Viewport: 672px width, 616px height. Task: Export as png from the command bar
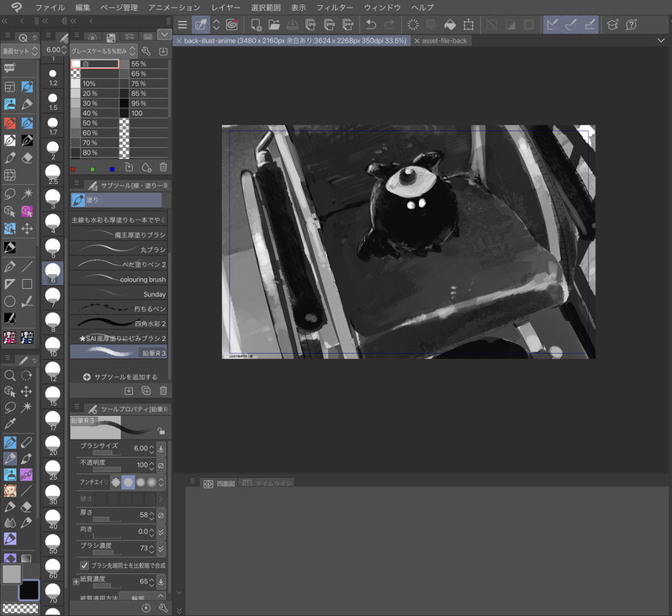[x=329, y=25]
